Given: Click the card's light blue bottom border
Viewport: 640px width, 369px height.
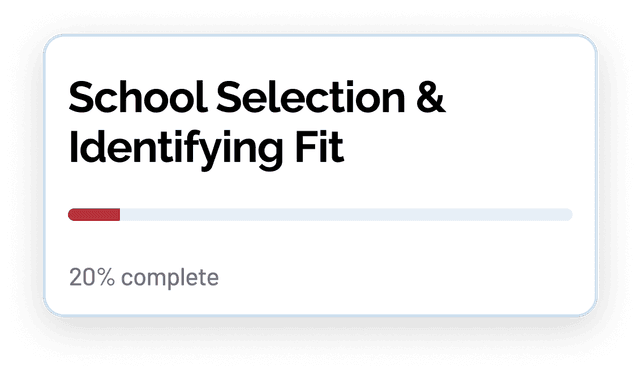Looking at the screenshot, I should coord(320,316).
